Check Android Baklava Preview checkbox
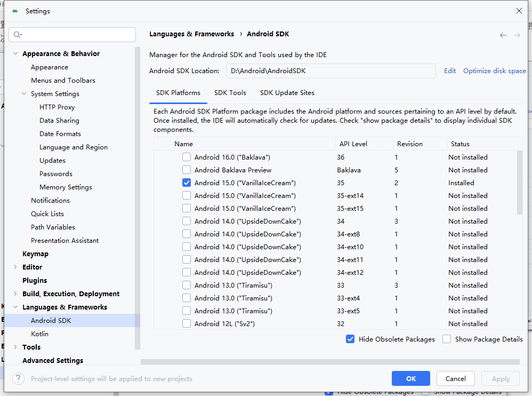The image size is (532, 396). [186, 170]
